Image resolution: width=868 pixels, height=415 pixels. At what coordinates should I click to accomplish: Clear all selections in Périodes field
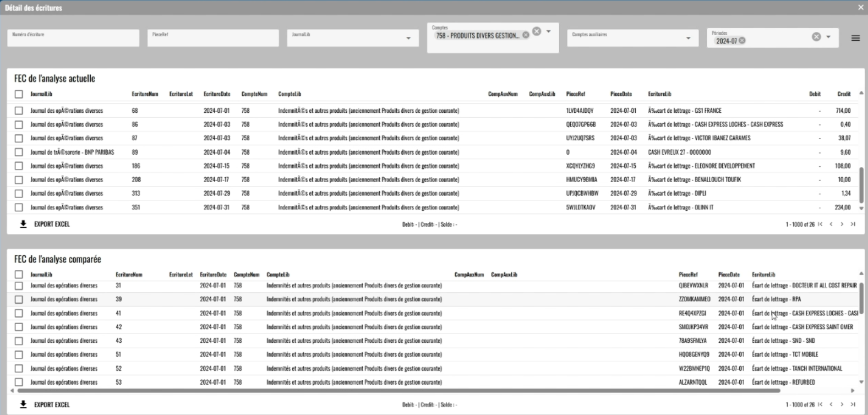click(816, 37)
